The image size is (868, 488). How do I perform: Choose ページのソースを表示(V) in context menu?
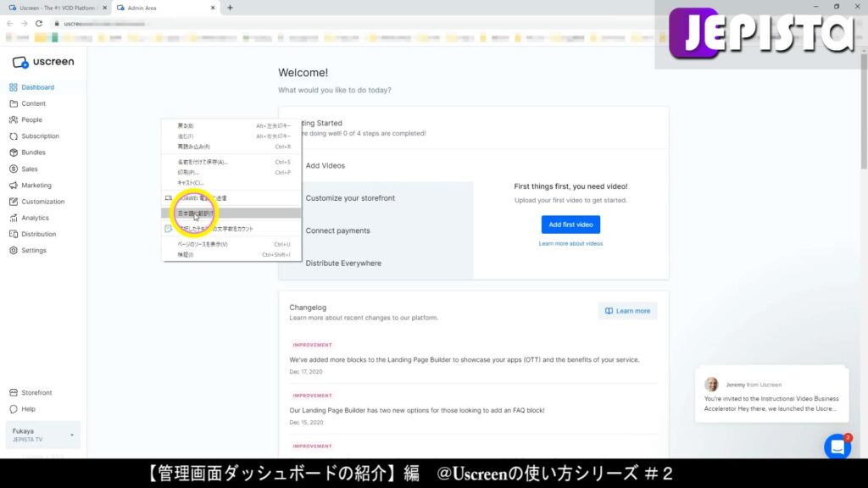pyautogui.click(x=231, y=244)
